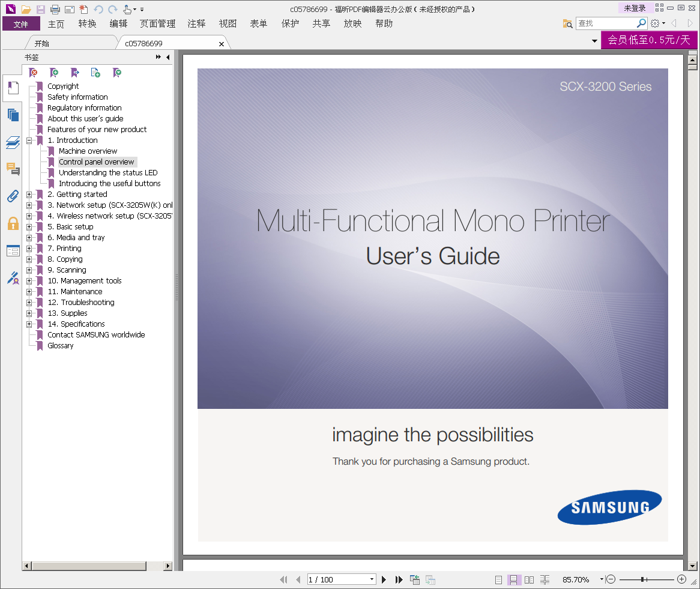Jump to the last page
The height and width of the screenshot is (589, 700).
(399, 579)
